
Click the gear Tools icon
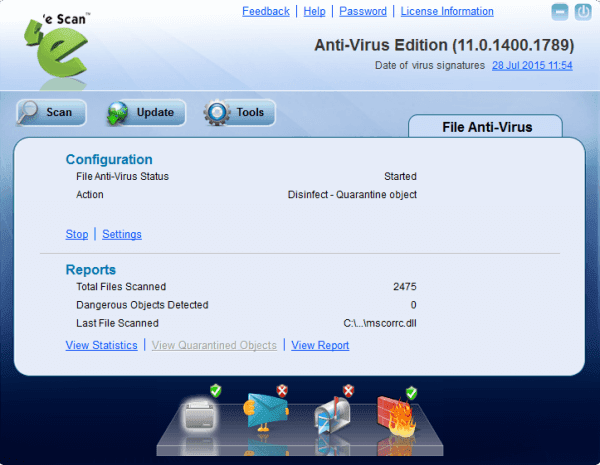(x=217, y=113)
